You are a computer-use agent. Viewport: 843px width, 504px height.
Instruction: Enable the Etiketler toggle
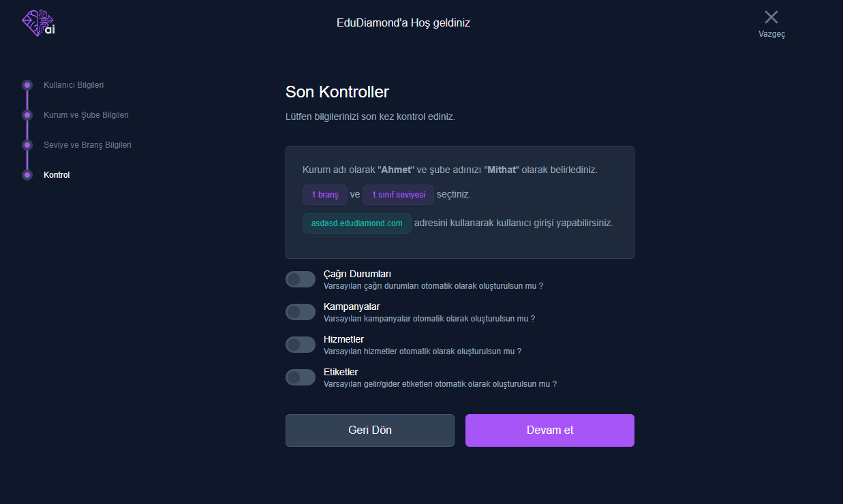pyautogui.click(x=301, y=377)
